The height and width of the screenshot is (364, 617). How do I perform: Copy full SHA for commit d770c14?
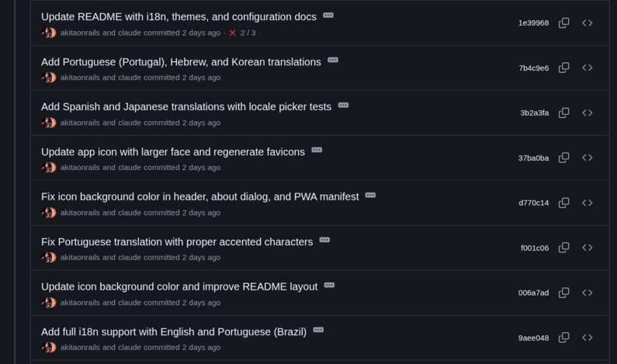click(x=564, y=203)
